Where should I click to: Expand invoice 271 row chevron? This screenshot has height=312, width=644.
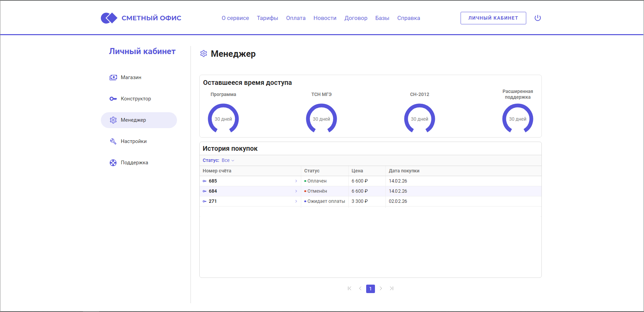[x=296, y=201]
